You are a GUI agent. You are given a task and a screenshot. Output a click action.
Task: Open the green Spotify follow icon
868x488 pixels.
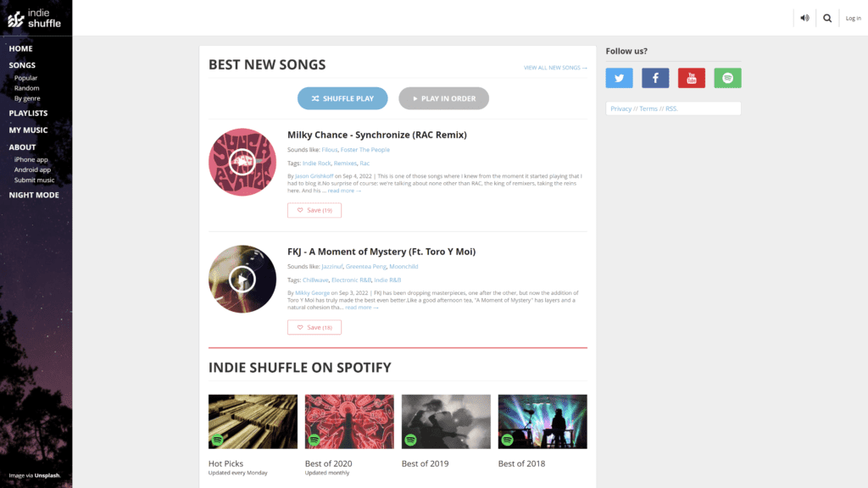pos(727,78)
